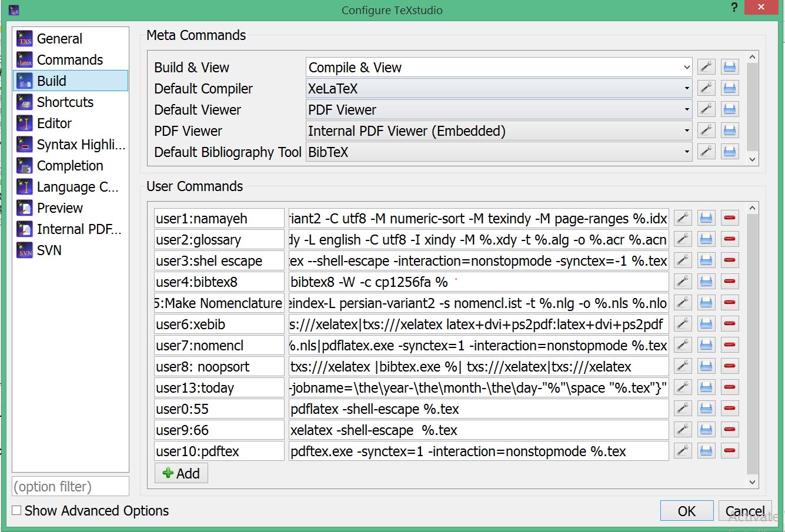Click Meta Commands scrollbar down arrow
The height and width of the screenshot is (532, 785).
pos(752,159)
